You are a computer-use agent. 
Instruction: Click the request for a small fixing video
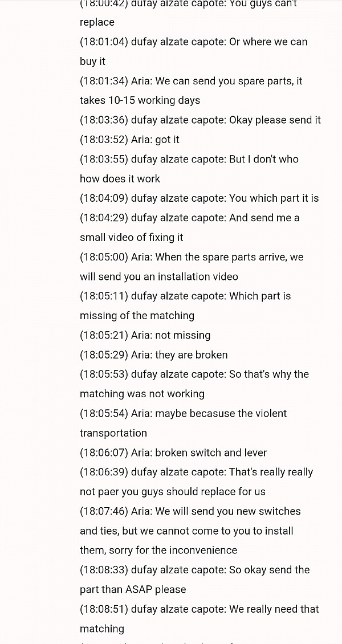coord(189,227)
